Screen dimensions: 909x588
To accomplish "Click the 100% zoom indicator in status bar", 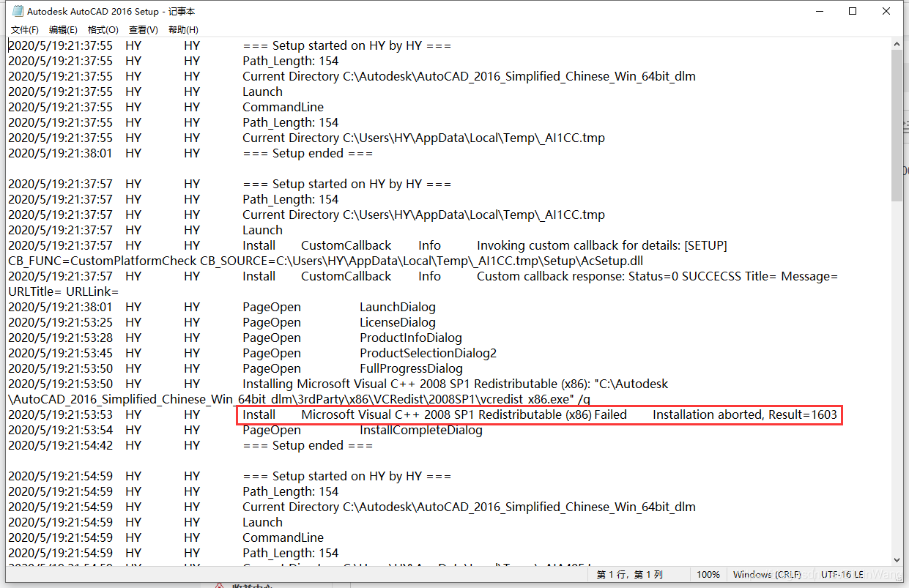I will [x=709, y=574].
